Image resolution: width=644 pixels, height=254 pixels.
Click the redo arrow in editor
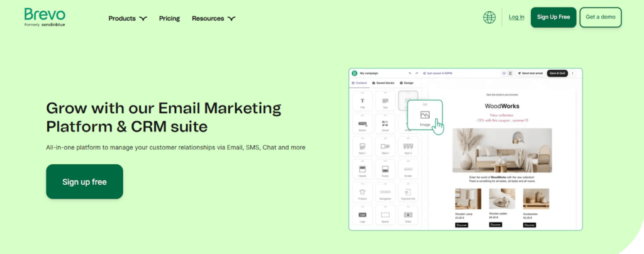click(x=417, y=74)
